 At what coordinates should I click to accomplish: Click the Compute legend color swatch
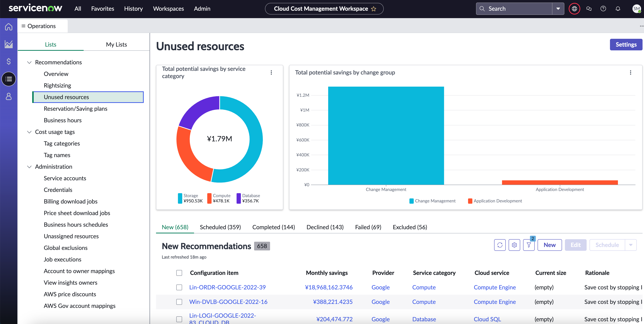(209, 198)
